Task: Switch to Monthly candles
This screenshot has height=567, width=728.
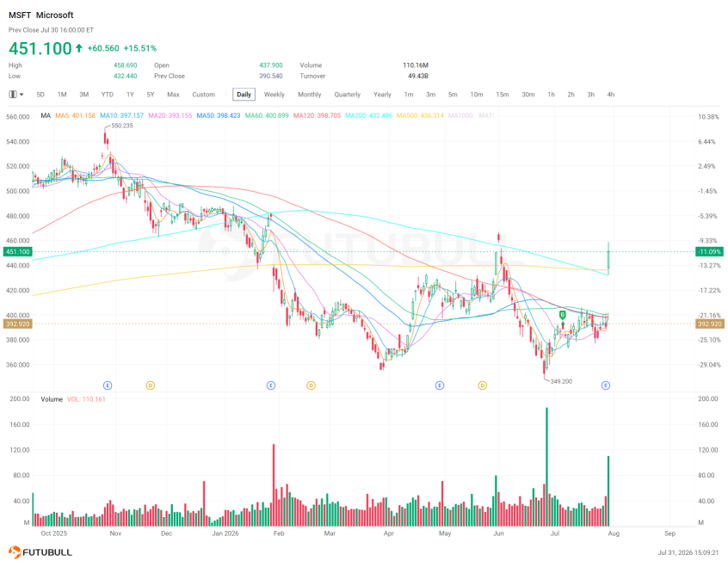Action: [x=309, y=95]
